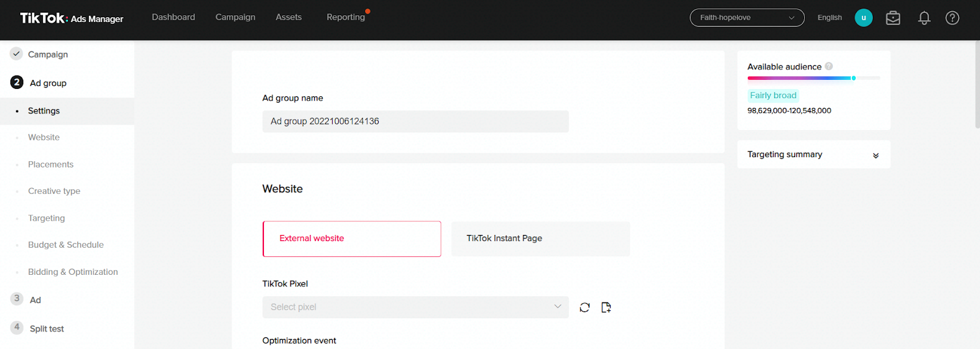Click the TikTok Ads Manager logo
The height and width of the screenshot is (349, 980).
tap(72, 18)
